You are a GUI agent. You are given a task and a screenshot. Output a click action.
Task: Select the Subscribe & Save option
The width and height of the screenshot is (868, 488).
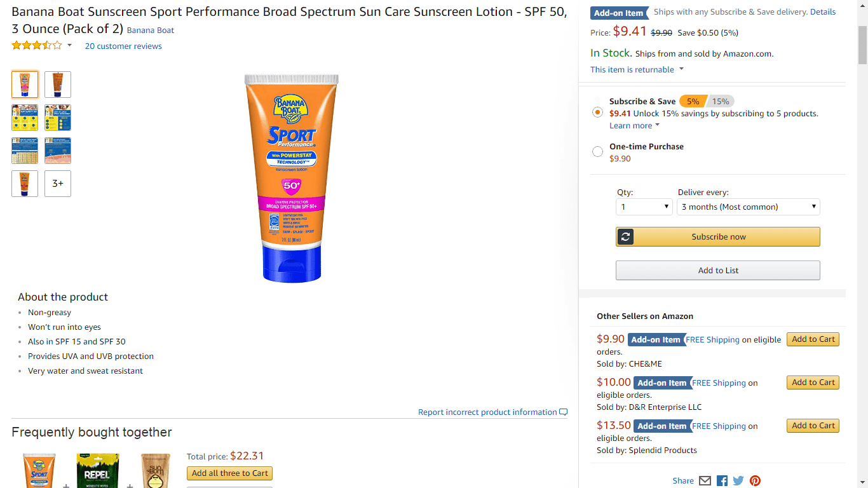597,112
